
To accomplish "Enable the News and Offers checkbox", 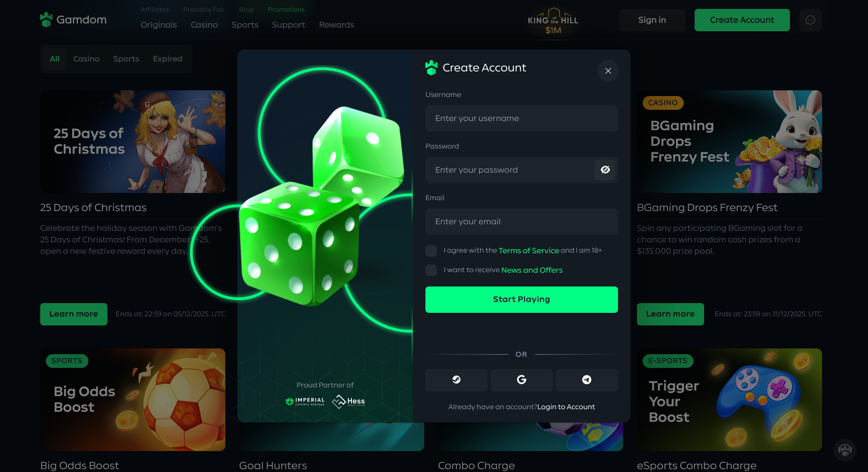I will (431, 270).
